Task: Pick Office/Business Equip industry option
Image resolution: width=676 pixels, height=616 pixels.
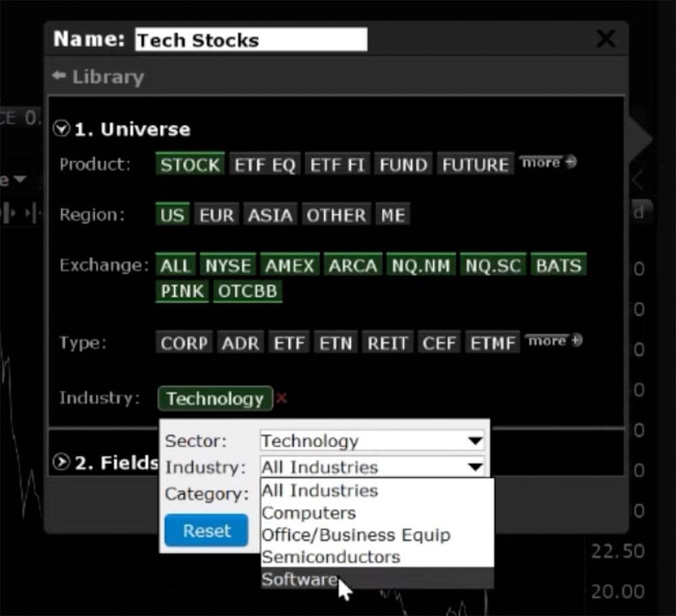Action: click(356, 535)
